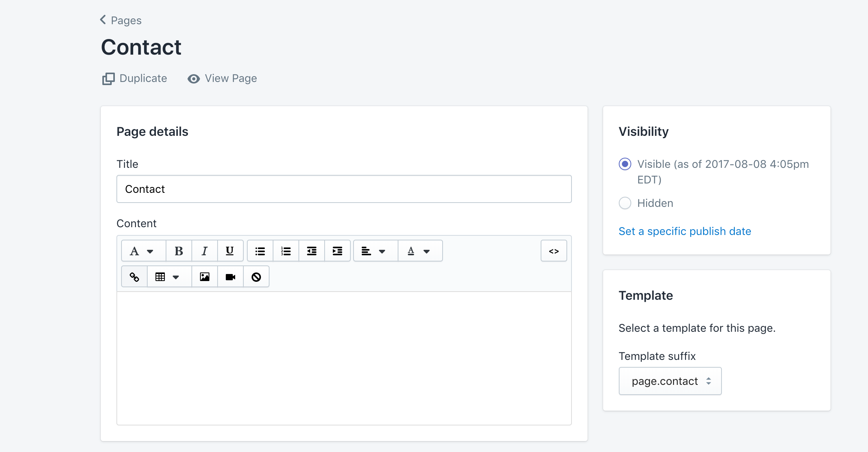Viewport: 868px width, 452px height.
Task: Click the Title input field
Action: (344, 189)
